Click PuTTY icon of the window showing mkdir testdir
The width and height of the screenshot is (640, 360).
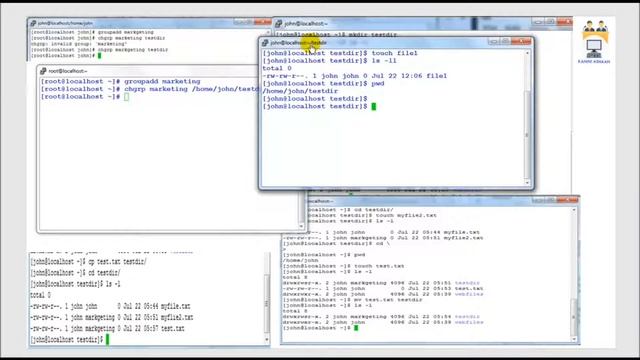point(278,24)
